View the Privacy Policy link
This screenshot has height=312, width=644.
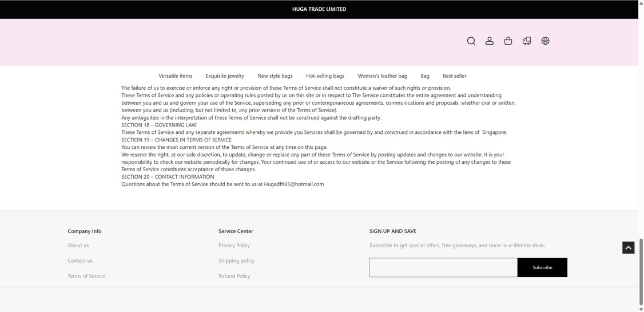tap(234, 246)
